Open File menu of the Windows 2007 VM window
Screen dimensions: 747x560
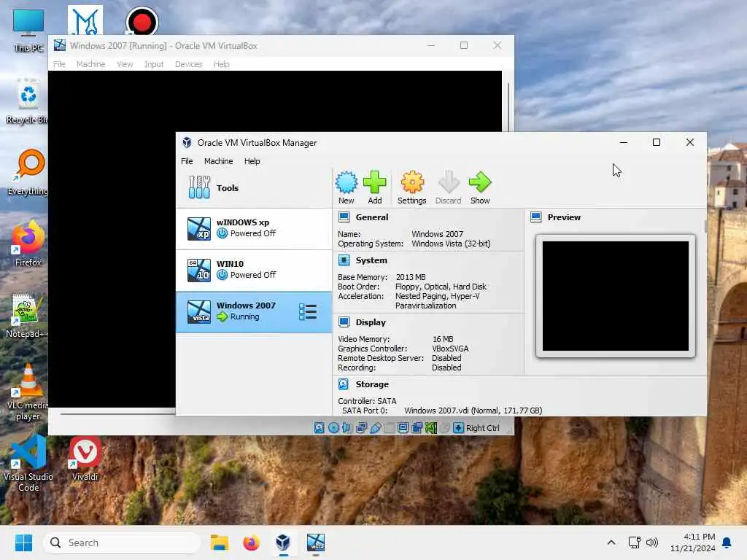(59, 64)
